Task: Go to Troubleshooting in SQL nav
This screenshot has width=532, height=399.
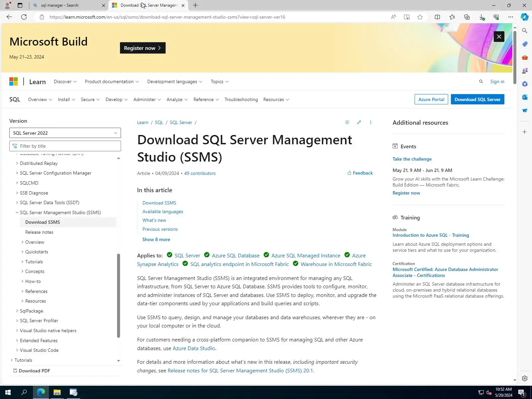Action: 241,99
